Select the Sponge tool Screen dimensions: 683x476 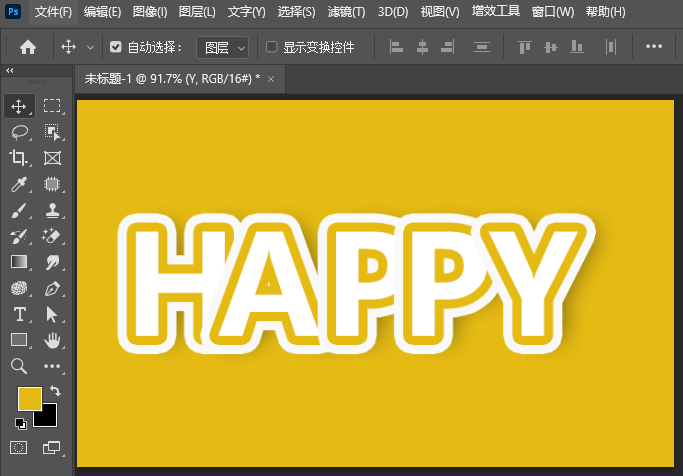[19, 288]
